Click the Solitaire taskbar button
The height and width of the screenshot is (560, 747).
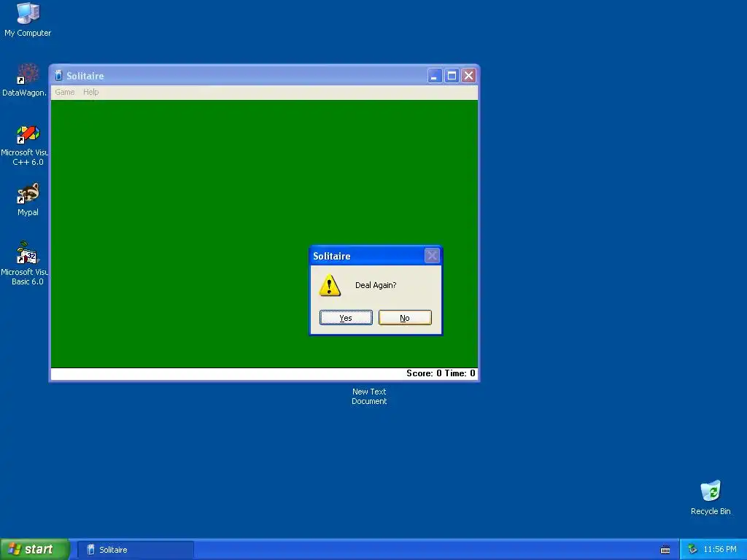point(135,550)
